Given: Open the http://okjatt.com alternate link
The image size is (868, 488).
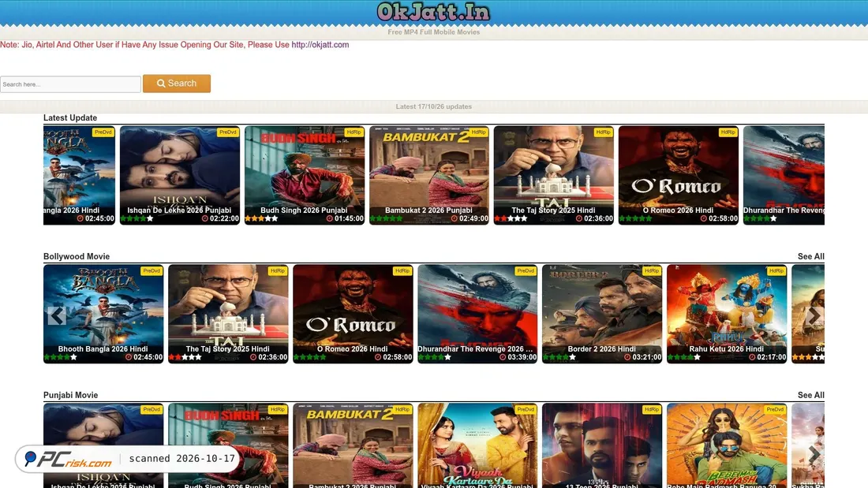Looking at the screenshot, I should point(320,45).
